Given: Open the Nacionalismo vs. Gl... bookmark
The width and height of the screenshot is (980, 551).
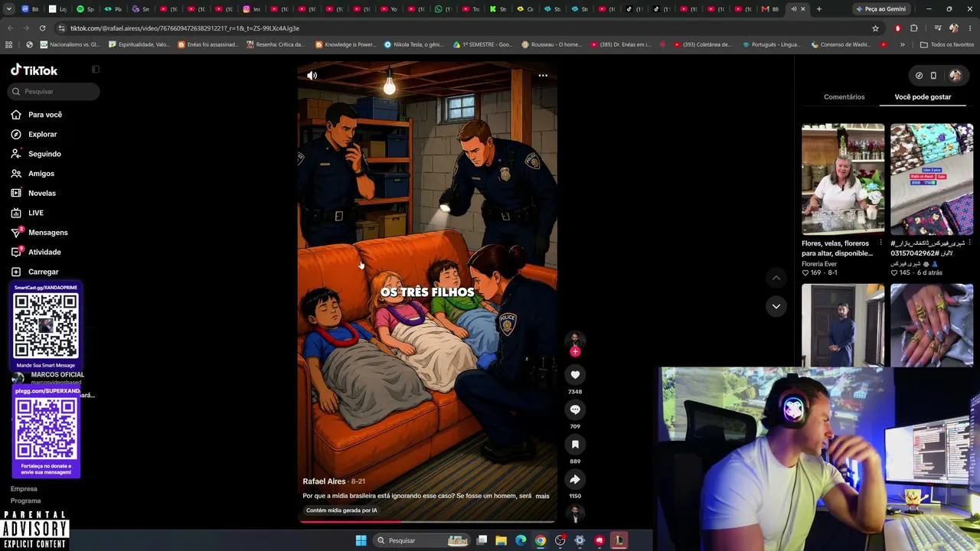Looking at the screenshot, I should [68, 44].
